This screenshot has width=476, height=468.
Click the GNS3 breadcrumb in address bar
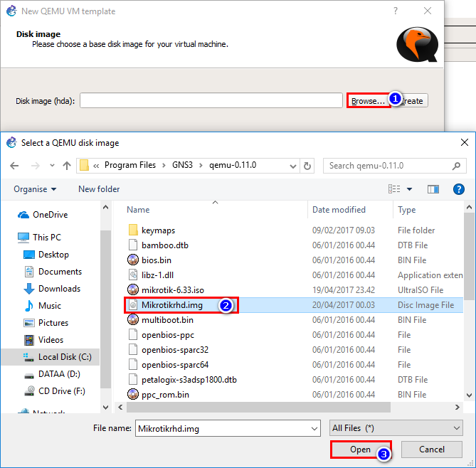click(x=182, y=165)
